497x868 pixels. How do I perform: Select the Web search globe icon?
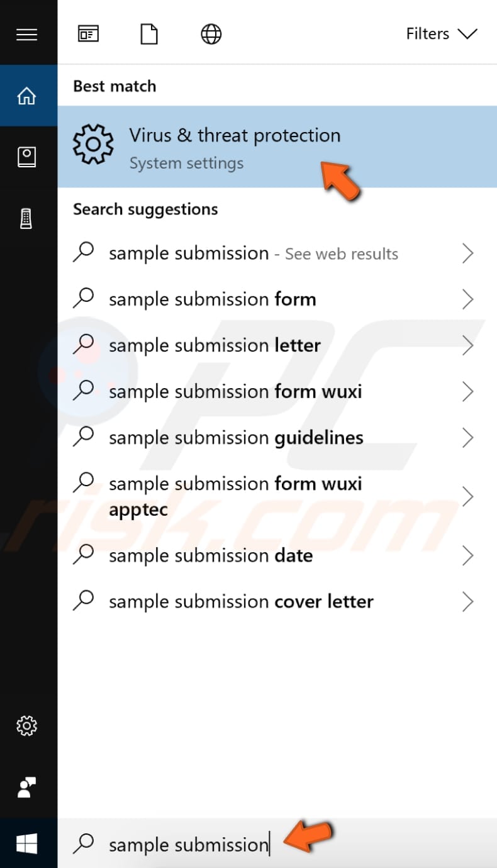coord(211,34)
